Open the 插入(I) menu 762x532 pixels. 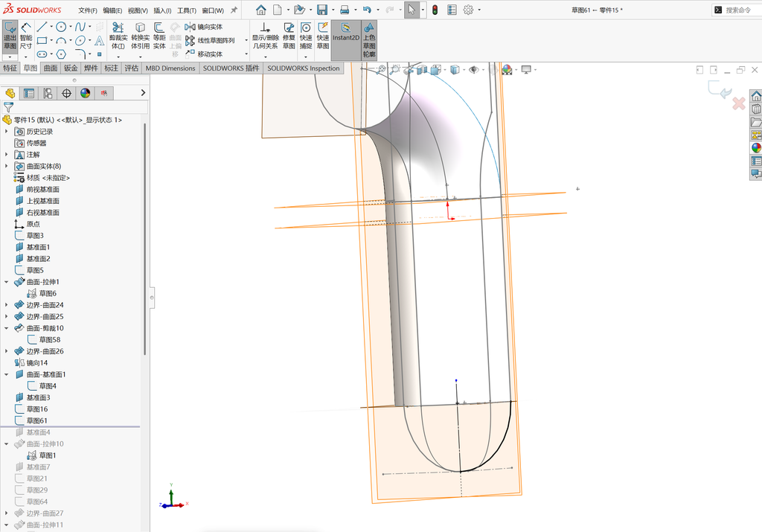[x=161, y=10]
